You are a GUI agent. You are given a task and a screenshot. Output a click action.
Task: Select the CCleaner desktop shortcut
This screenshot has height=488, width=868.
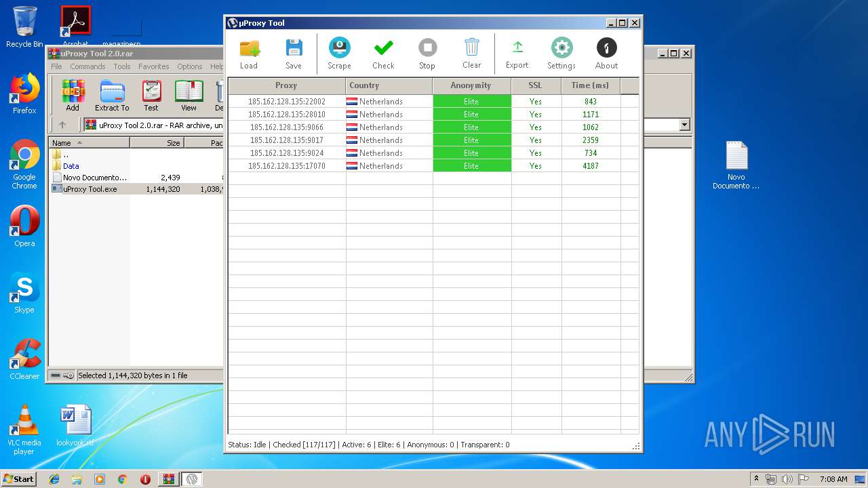pos(24,359)
